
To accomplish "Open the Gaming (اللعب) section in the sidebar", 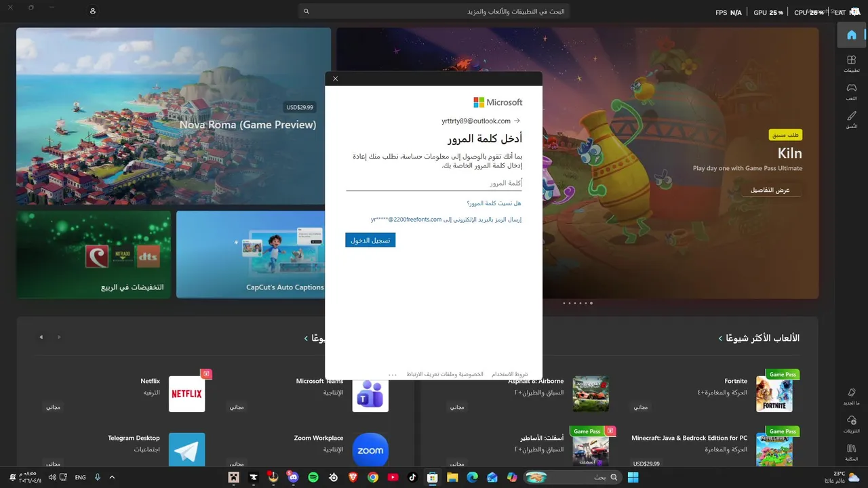I will click(851, 91).
